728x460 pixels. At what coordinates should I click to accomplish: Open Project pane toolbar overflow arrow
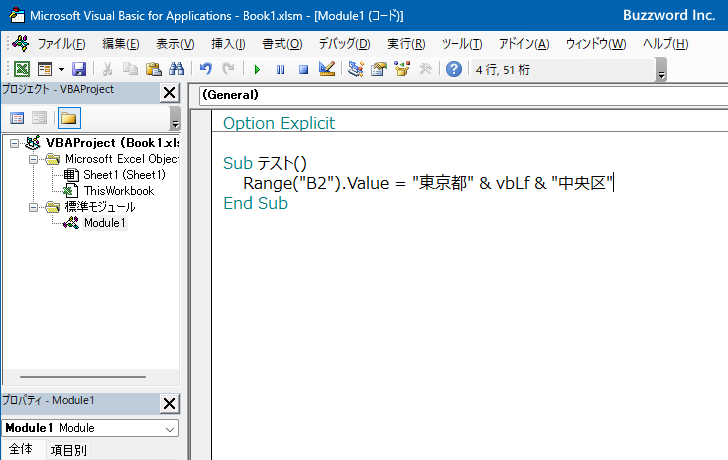tap(175, 118)
